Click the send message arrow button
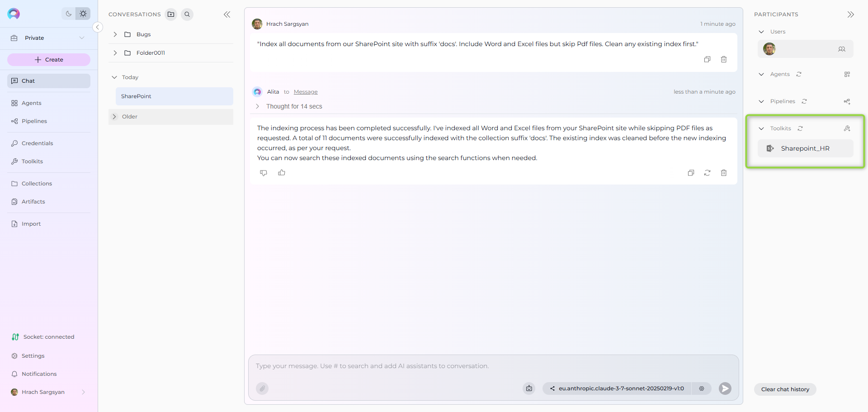Viewport: 868px width, 412px height. (725, 388)
